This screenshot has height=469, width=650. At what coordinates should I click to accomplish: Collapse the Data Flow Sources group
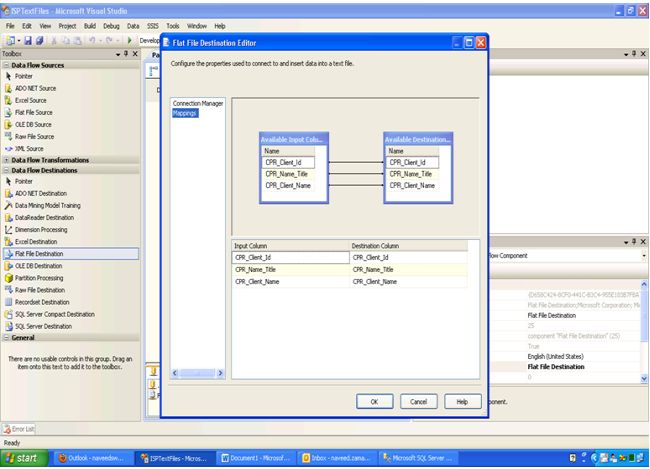pyautogui.click(x=6, y=65)
